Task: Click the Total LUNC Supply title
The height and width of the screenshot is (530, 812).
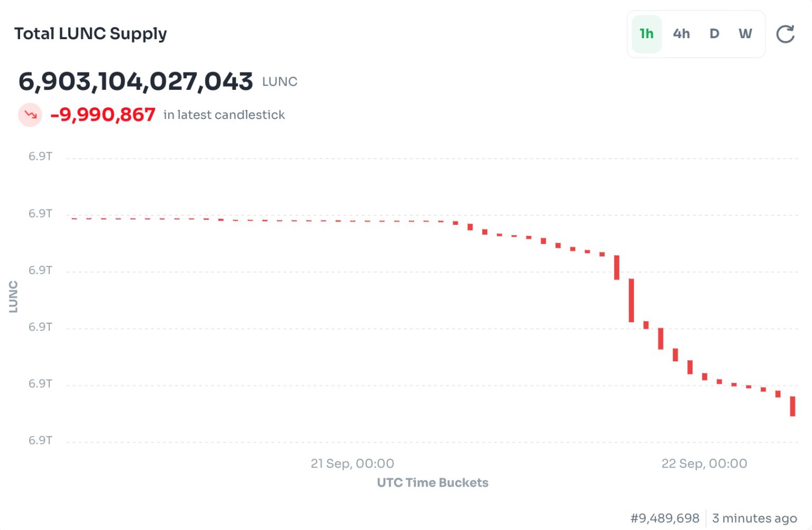Action: 90,34
